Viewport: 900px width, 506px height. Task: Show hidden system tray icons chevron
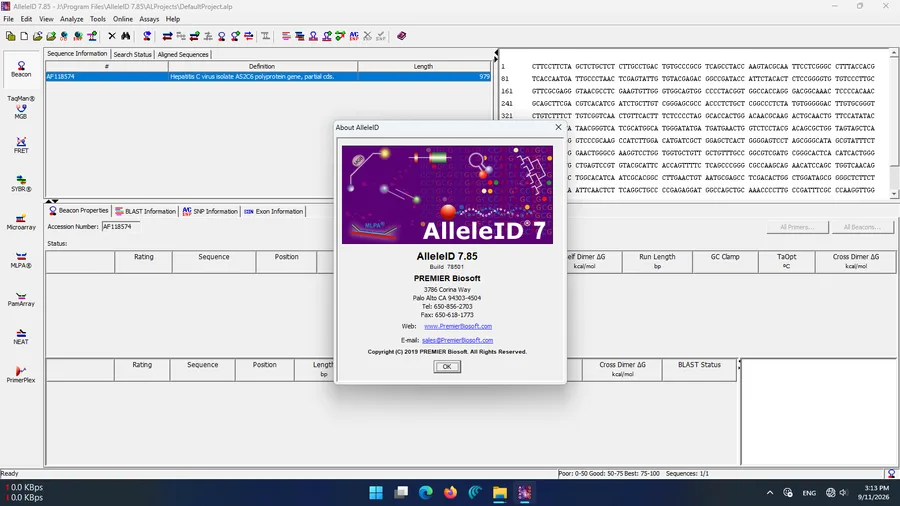(x=770, y=492)
